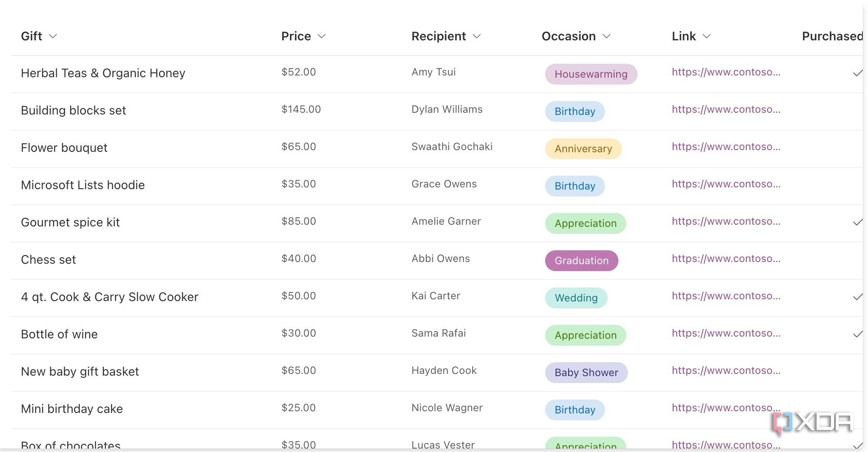This screenshot has width=868, height=452.
Task: Click the Purchased column header
Action: coord(832,36)
